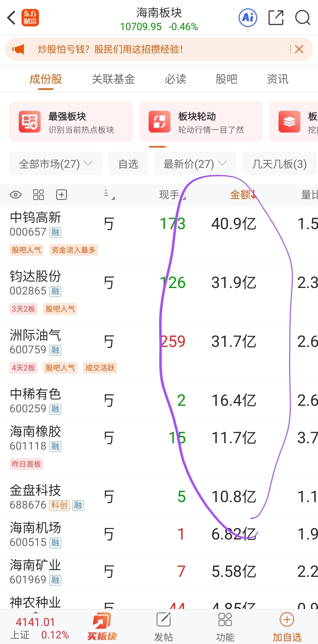The height and width of the screenshot is (644, 318).
Task: Tap the 融 badge next to 000657
Action: tap(55, 233)
